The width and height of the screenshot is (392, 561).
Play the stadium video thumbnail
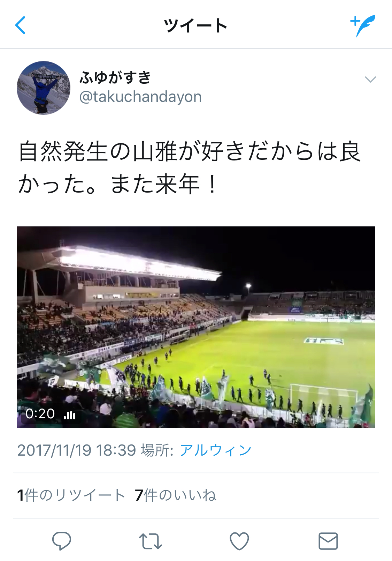[196, 327]
